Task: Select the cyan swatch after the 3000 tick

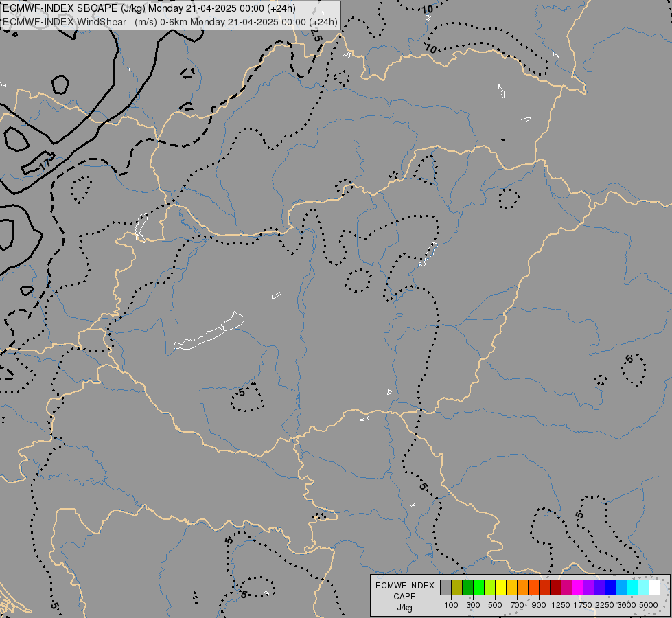Action: pyautogui.click(x=633, y=588)
